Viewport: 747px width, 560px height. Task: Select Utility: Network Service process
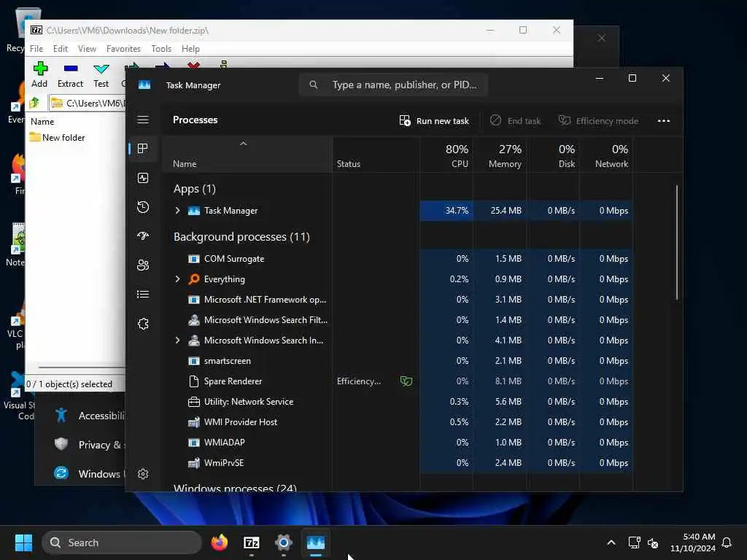[398, 402]
